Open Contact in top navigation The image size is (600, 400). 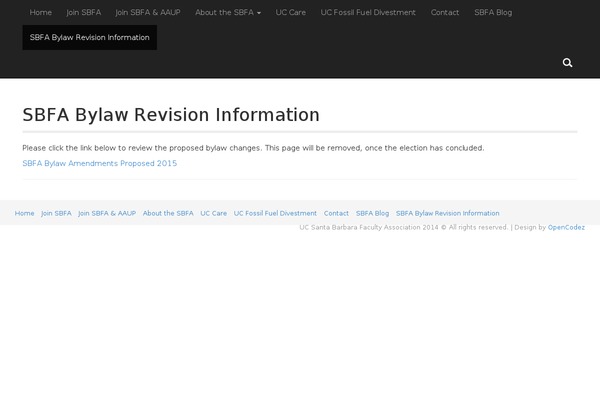445,13
